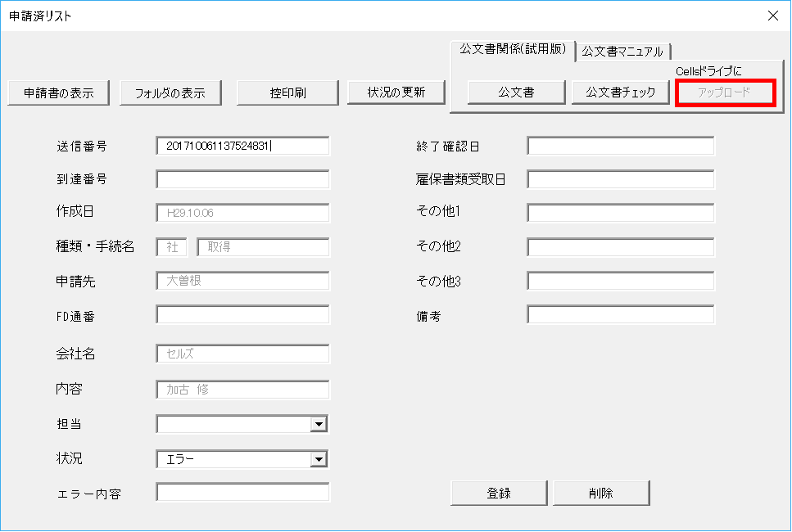
Task: Expand the 担当 dropdown arrow
Action: pos(319,424)
